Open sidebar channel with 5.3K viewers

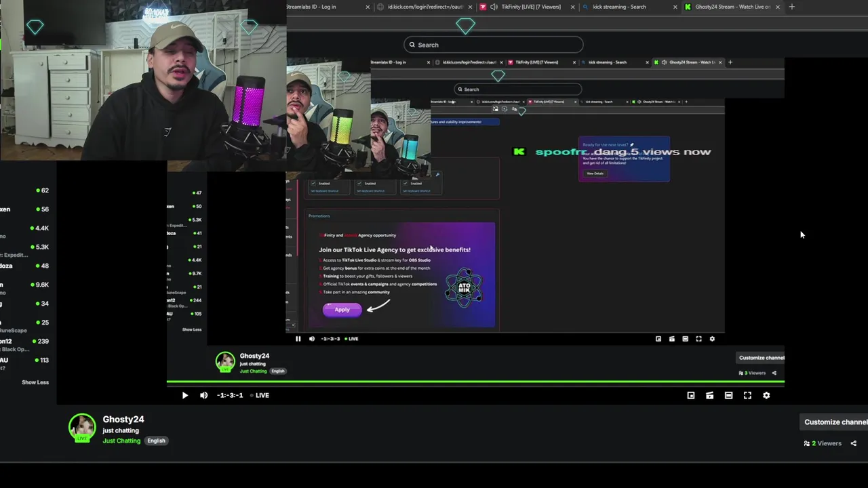pos(24,250)
